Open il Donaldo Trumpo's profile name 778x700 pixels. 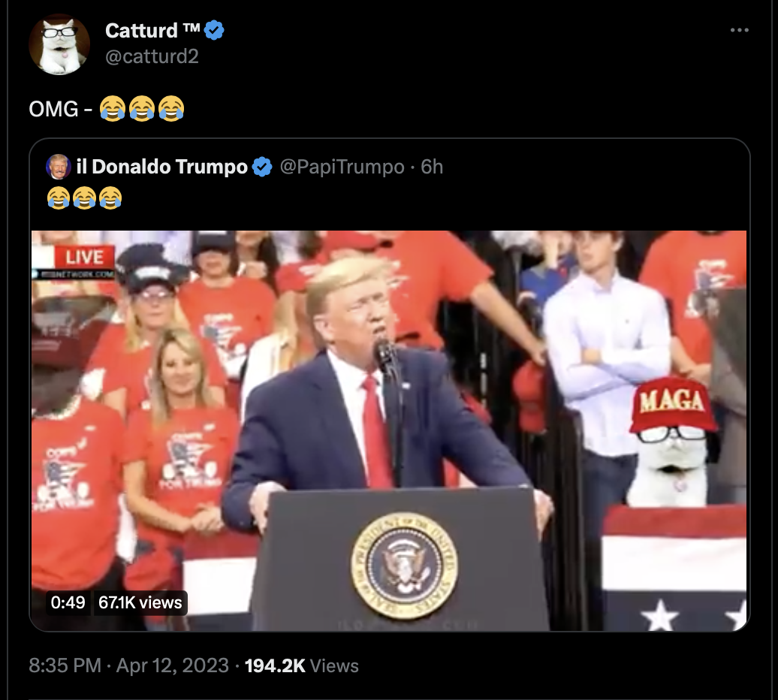(161, 167)
